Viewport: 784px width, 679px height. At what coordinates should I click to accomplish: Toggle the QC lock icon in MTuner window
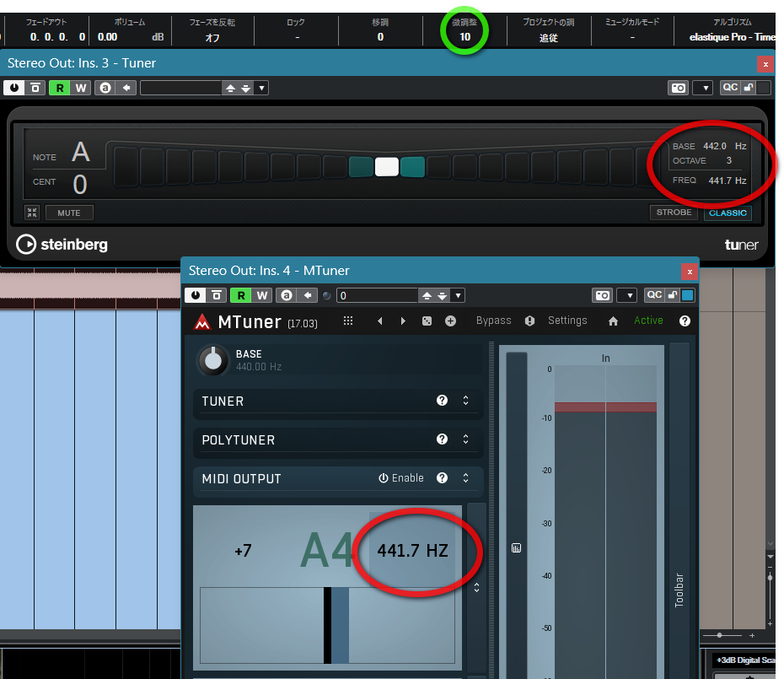(x=673, y=294)
